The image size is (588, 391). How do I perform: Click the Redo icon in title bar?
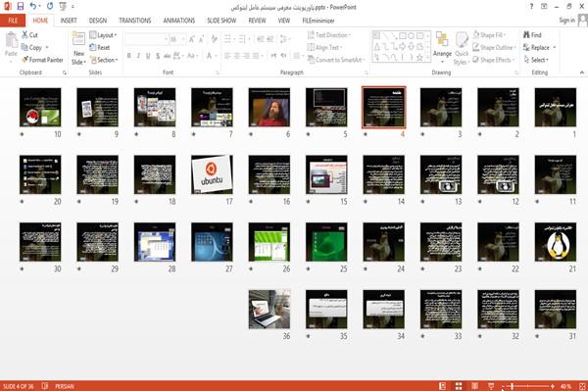pos(50,6)
